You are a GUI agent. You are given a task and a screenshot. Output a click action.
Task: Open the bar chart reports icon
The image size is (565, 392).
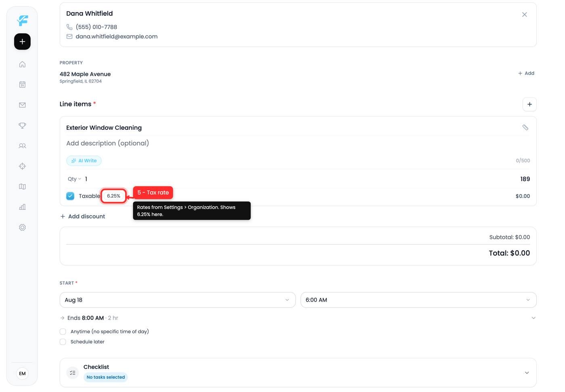pos(22,207)
